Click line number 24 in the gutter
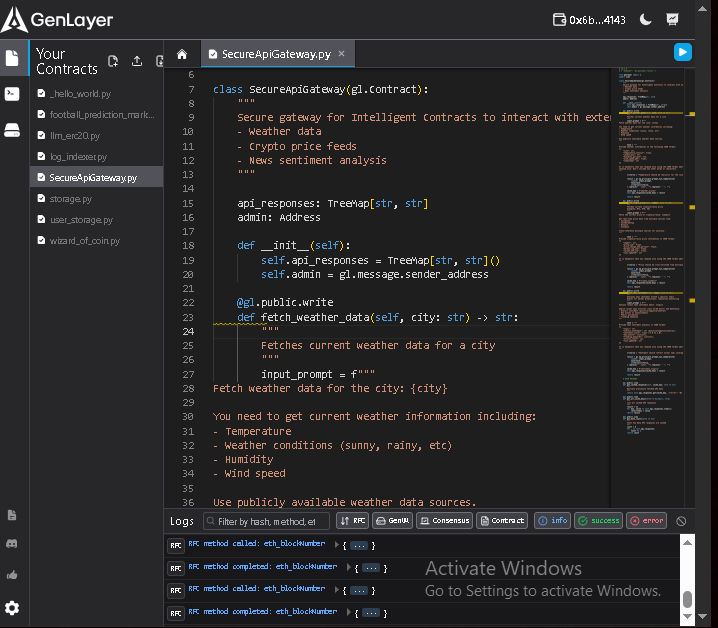The height and width of the screenshot is (628, 718). [x=188, y=331]
